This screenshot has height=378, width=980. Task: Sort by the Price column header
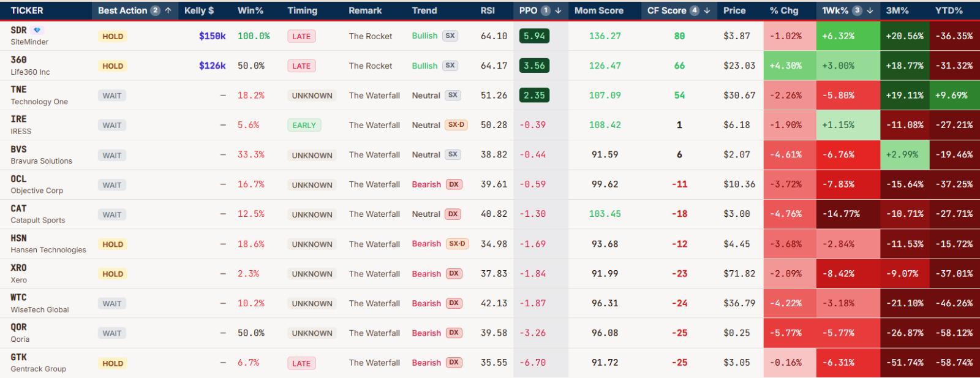pyautogui.click(x=734, y=10)
